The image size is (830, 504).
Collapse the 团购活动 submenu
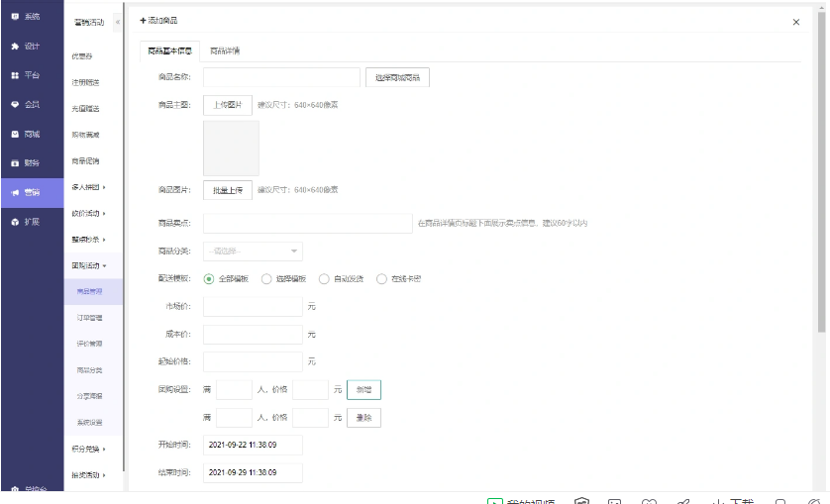point(88,265)
